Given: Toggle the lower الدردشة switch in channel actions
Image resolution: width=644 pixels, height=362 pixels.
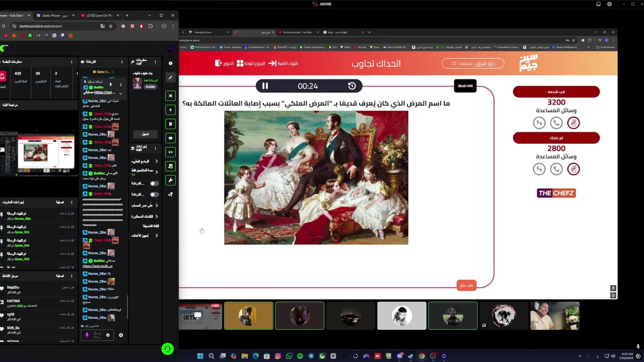Looking at the screenshot, I should tap(154, 195).
